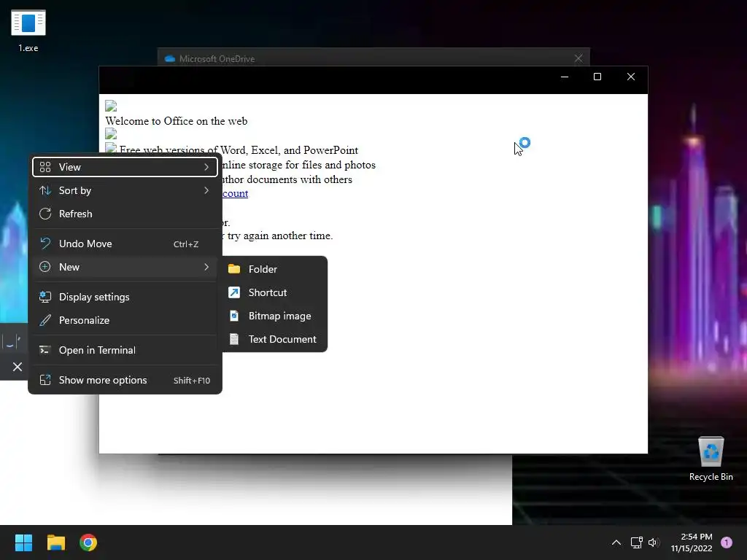Click the Free web versions text line
This screenshot has width=747, height=560.
[x=239, y=150]
